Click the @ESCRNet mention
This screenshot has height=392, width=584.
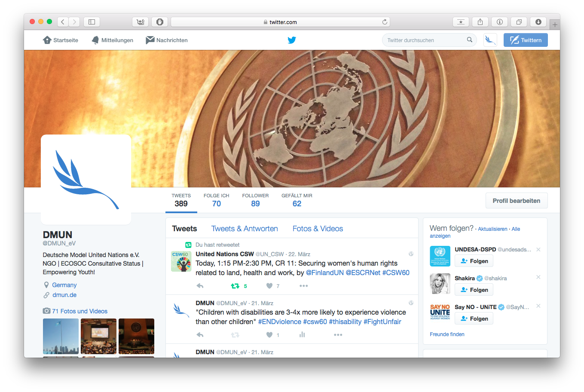pos(363,273)
